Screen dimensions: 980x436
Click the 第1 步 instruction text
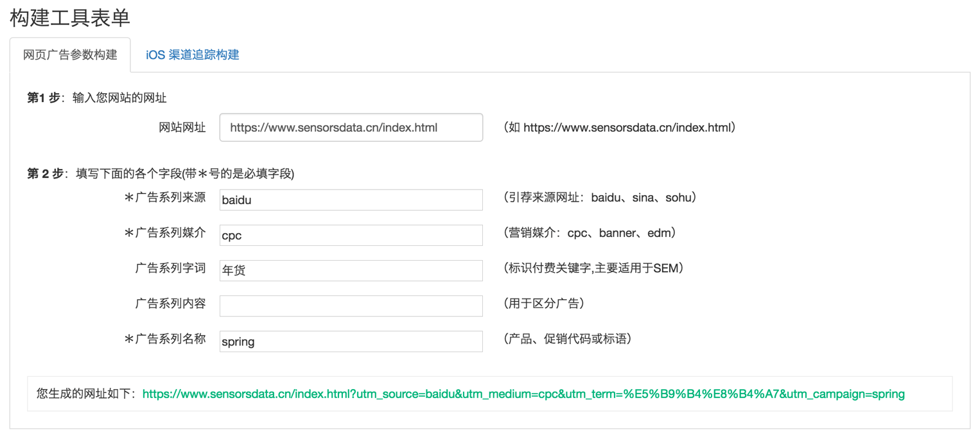point(97,98)
